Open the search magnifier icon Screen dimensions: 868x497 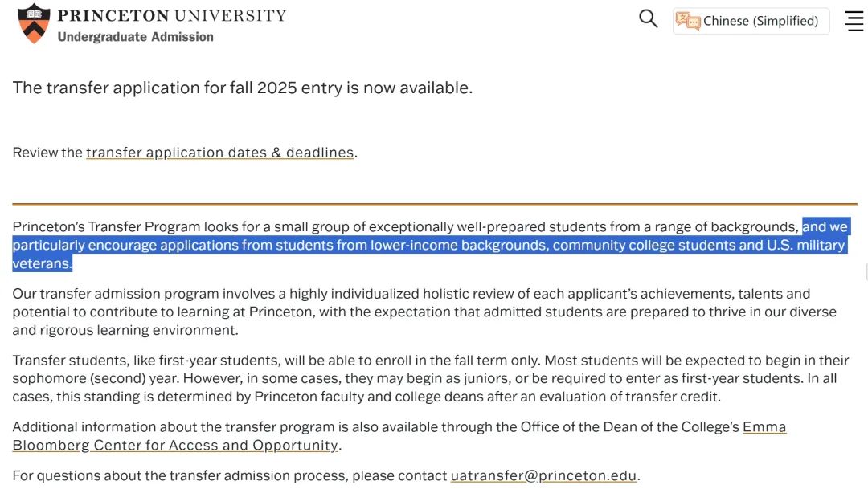click(648, 18)
